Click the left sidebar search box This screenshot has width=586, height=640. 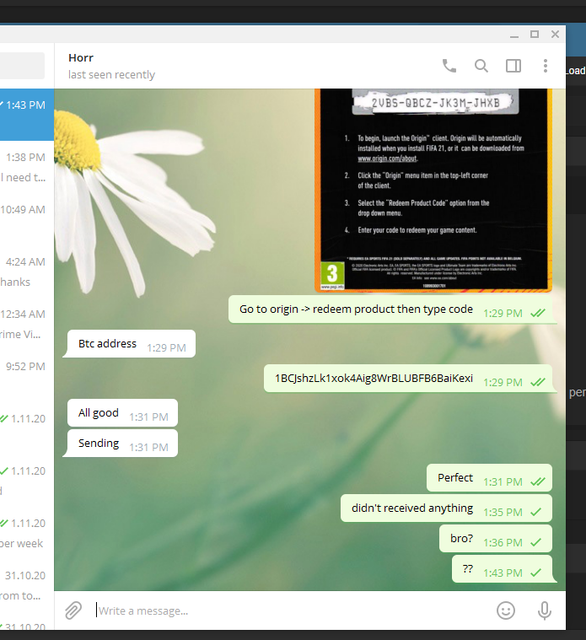[22, 65]
